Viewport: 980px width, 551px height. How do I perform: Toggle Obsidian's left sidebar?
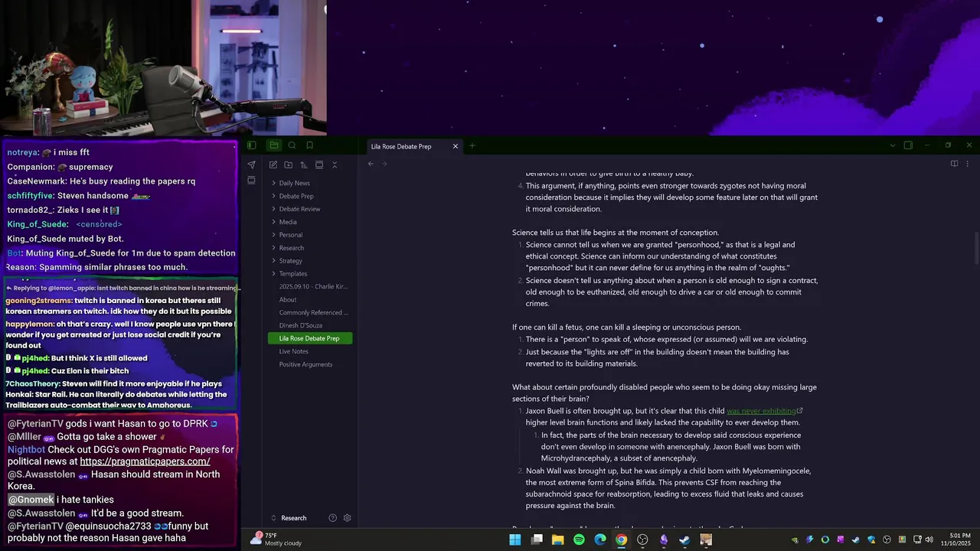coord(251,145)
